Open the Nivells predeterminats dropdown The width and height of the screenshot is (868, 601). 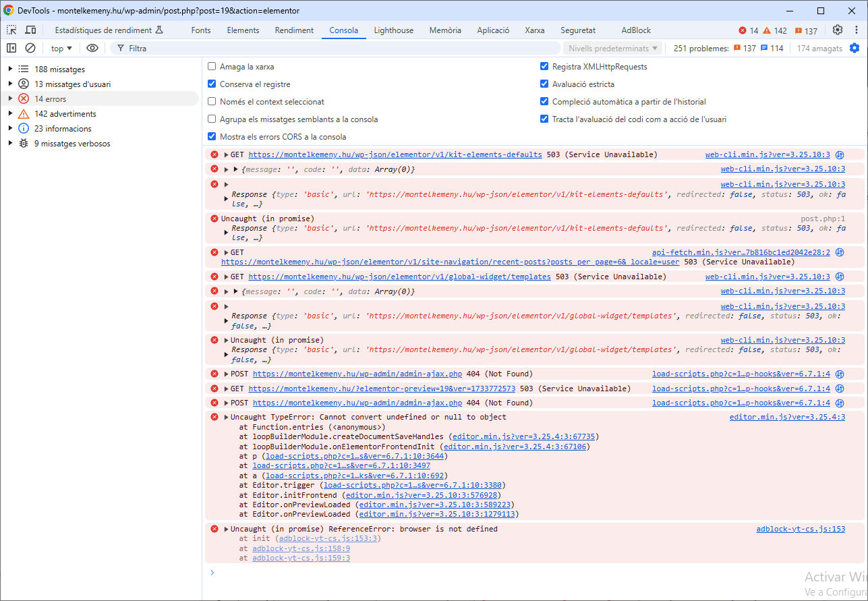pos(613,48)
